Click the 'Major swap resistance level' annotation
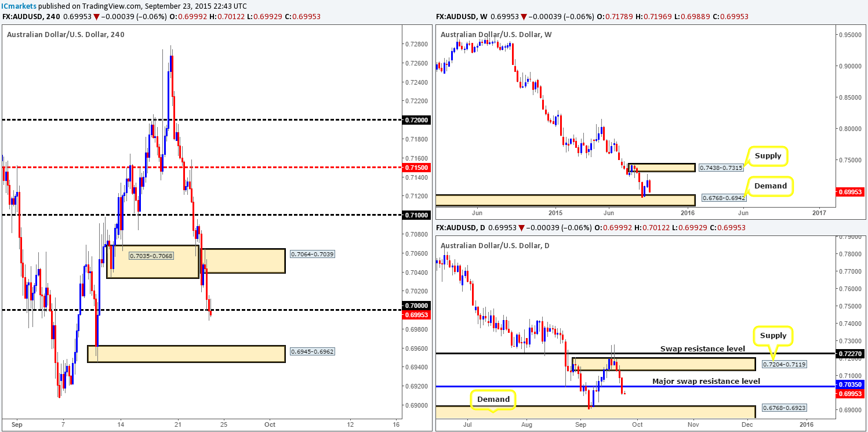Image resolution: width=868 pixels, height=432 pixels. tap(706, 381)
